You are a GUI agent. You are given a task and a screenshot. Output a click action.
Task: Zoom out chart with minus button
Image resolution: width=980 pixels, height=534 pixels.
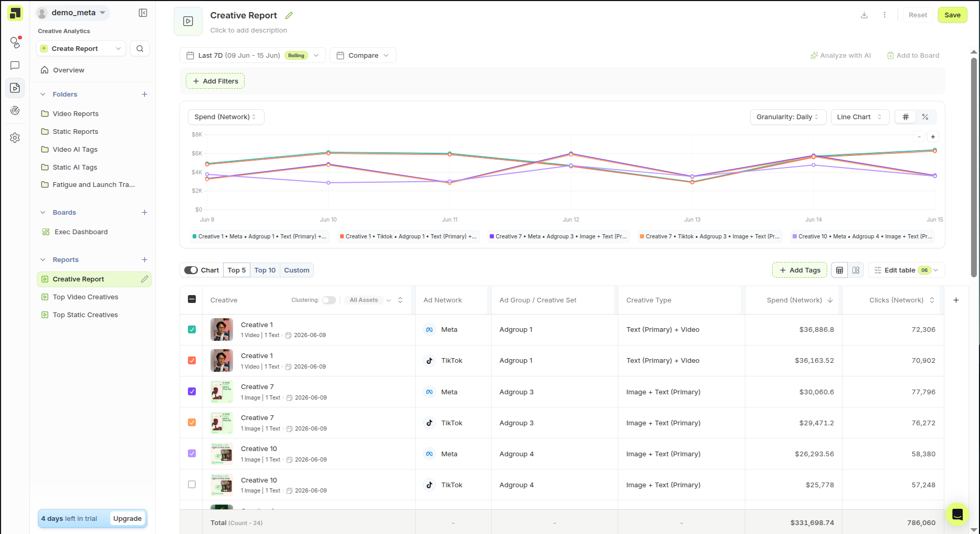(919, 137)
